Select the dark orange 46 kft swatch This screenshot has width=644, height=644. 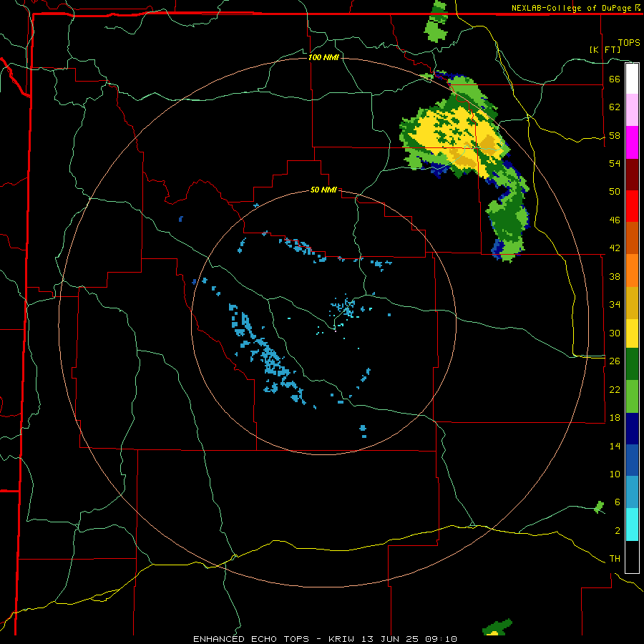tap(632, 238)
